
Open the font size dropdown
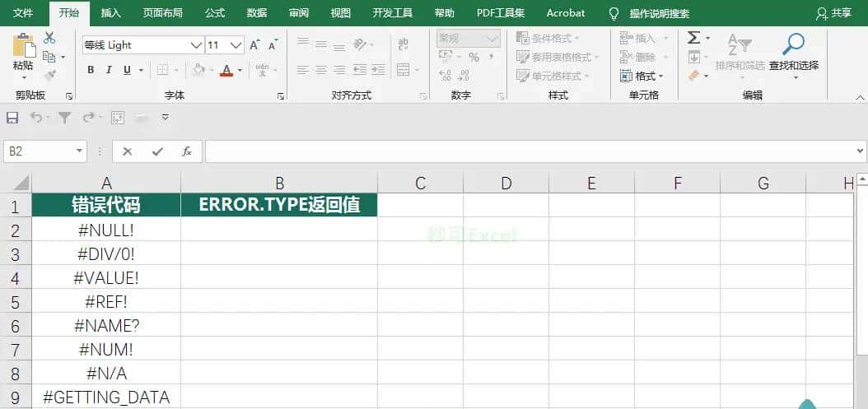[x=236, y=45]
